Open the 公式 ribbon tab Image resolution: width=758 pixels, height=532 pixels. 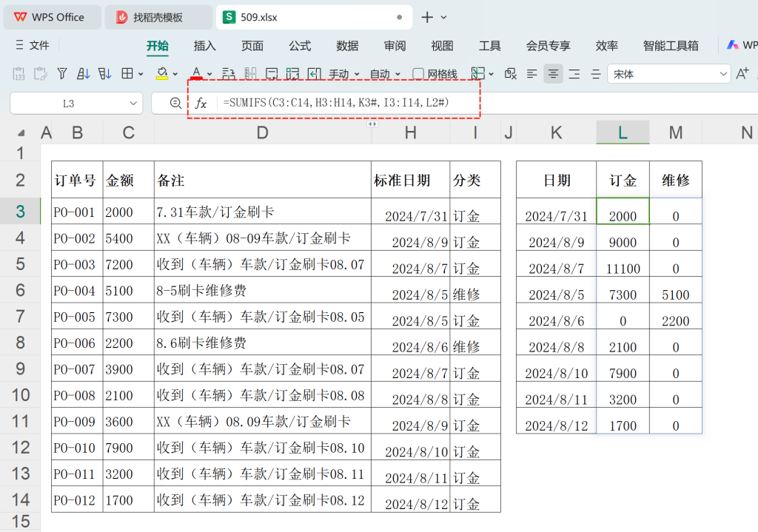click(300, 46)
